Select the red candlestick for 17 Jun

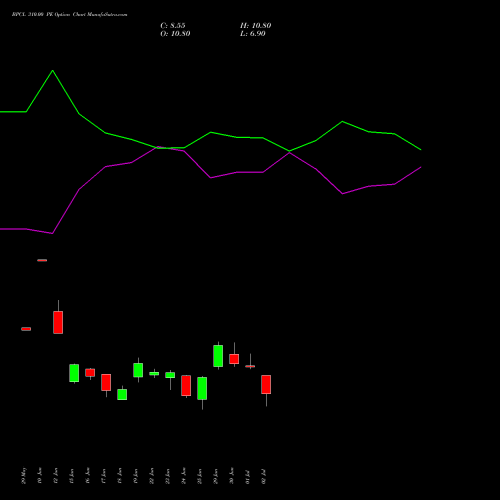pyautogui.click(x=106, y=382)
